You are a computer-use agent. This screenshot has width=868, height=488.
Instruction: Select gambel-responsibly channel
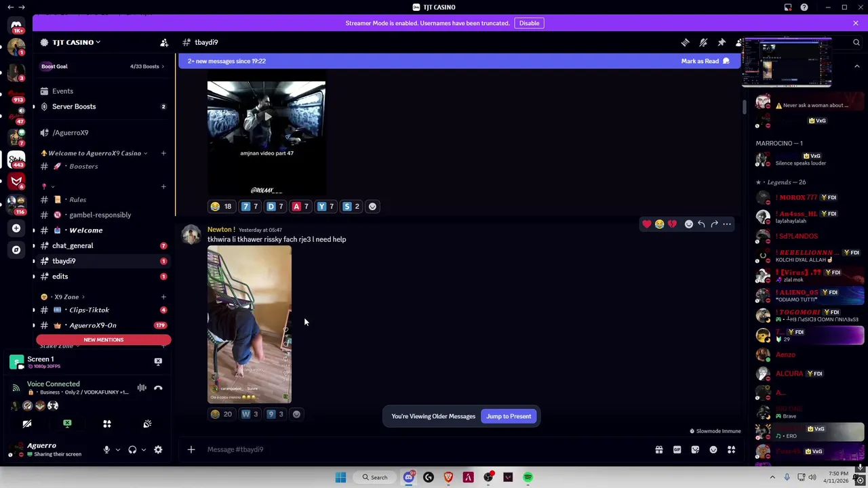pyautogui.click(x=104, y=215)
